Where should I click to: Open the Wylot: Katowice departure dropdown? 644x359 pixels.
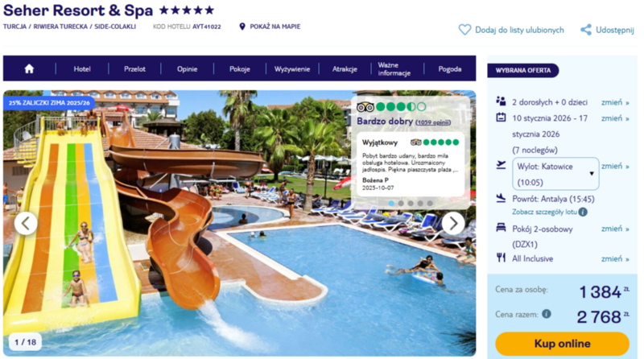(x=555, y=174)
